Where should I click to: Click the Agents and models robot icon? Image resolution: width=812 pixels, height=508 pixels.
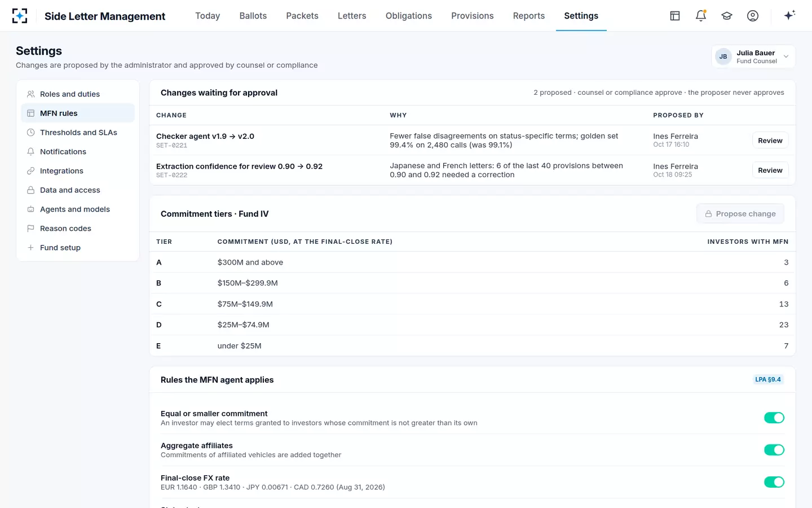31,209
